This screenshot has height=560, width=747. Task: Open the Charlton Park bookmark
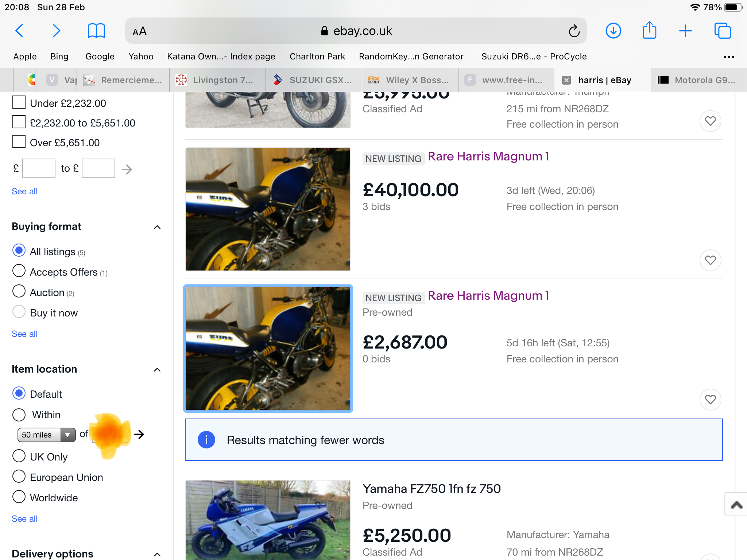317,57
